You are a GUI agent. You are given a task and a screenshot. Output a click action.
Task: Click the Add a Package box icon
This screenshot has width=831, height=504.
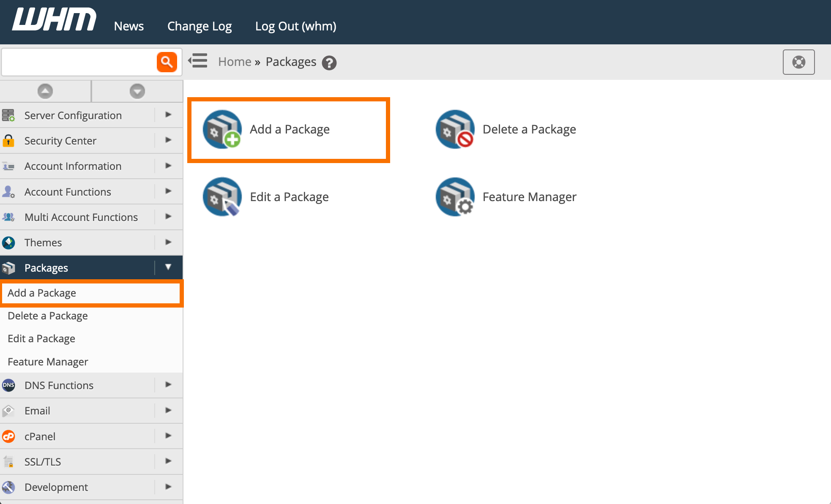pyautogui.click(x=222, y=129)
